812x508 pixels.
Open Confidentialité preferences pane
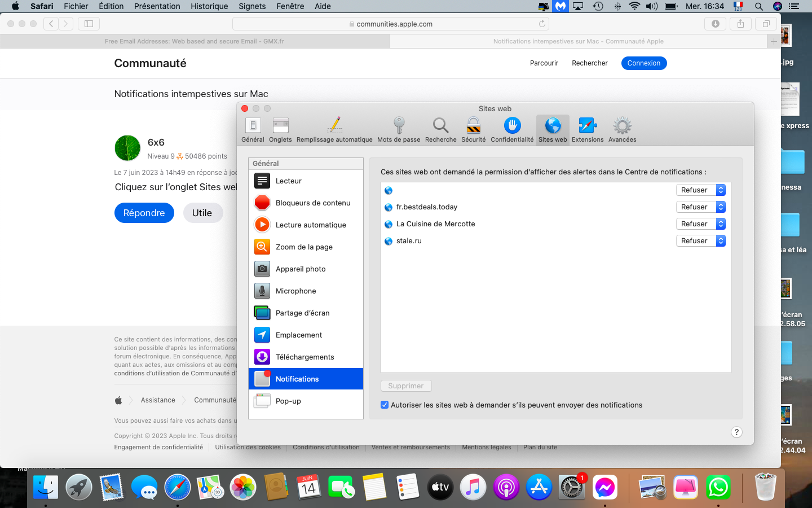(x=512, y=130)
